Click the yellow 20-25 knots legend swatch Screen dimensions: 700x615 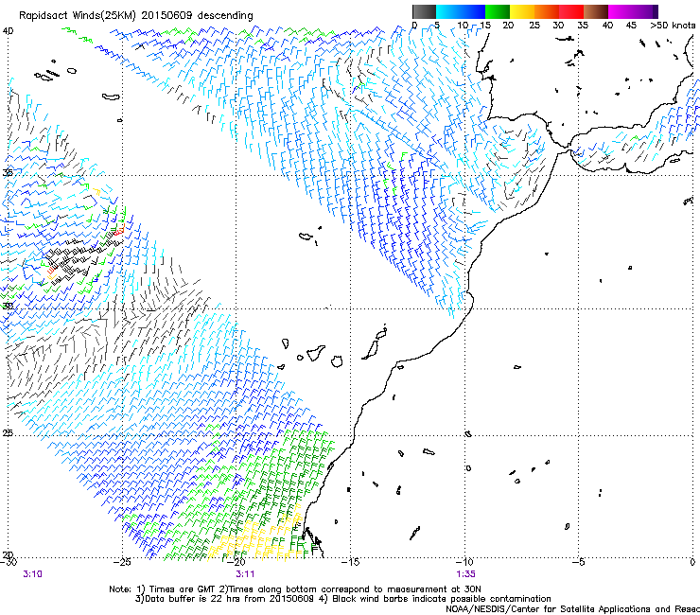pyautogui.click(x=522, y=11)
